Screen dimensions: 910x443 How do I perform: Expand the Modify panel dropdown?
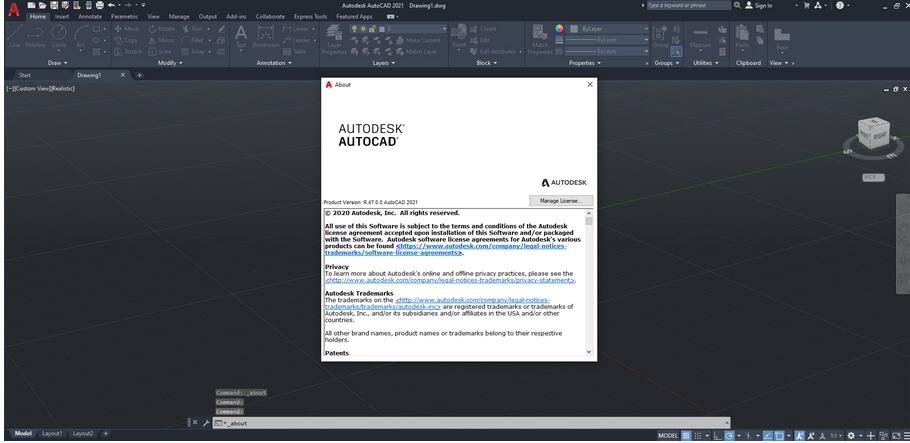(x=170, y=63)
